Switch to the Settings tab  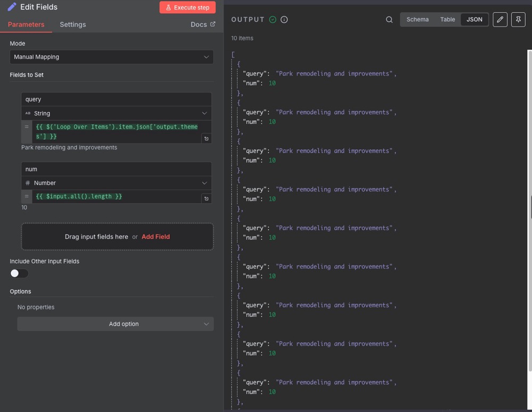tap(72, 24)
